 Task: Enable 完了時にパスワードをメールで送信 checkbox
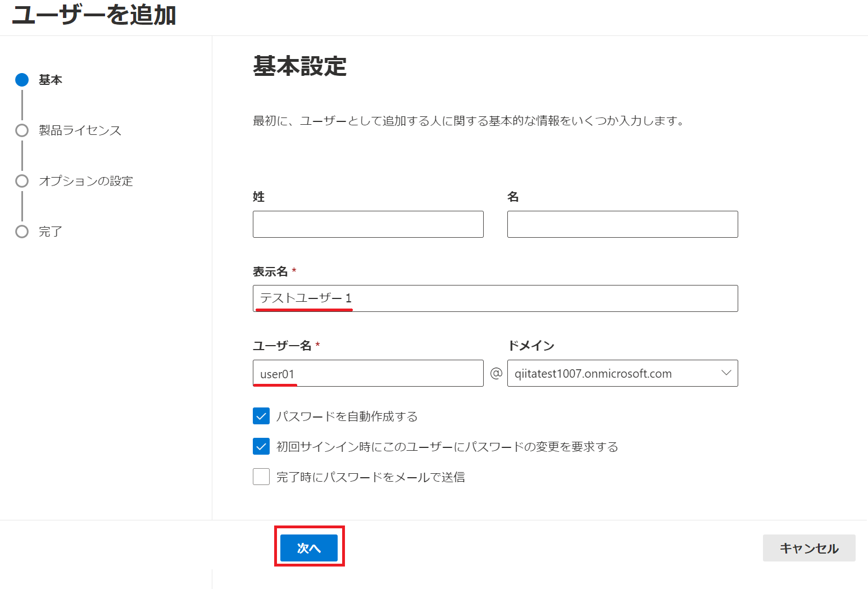(x=261, y=477)
